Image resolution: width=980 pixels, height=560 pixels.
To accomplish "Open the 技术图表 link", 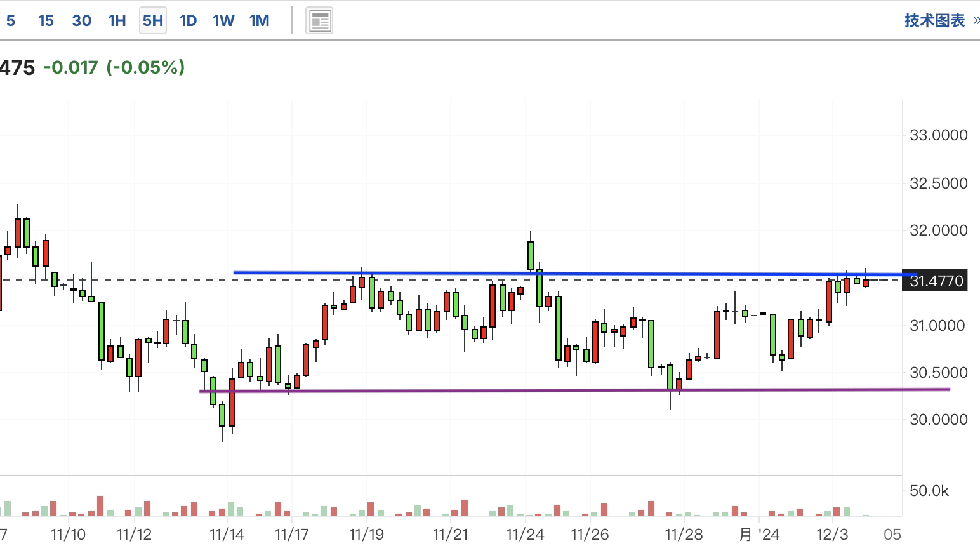I will [934, 20].
